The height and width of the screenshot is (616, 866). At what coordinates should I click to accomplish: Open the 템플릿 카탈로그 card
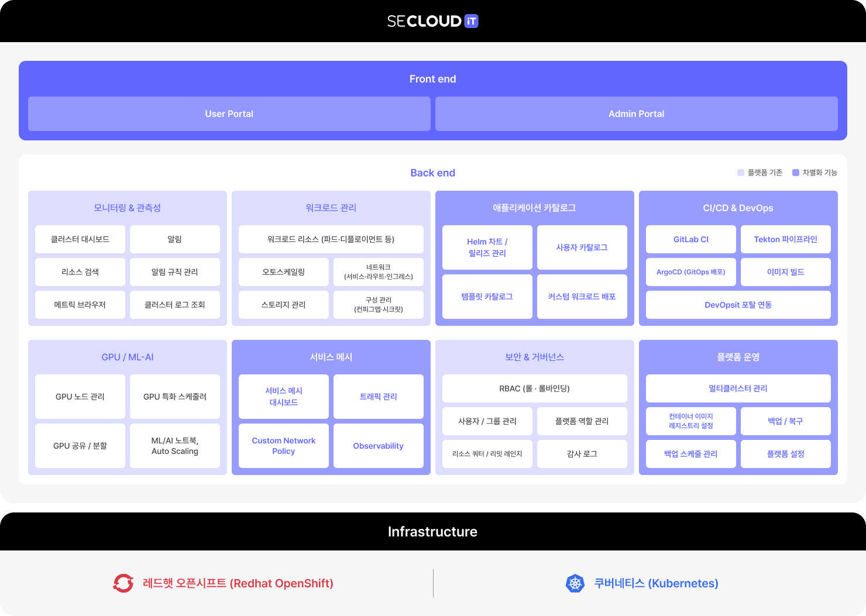point(487,297)
